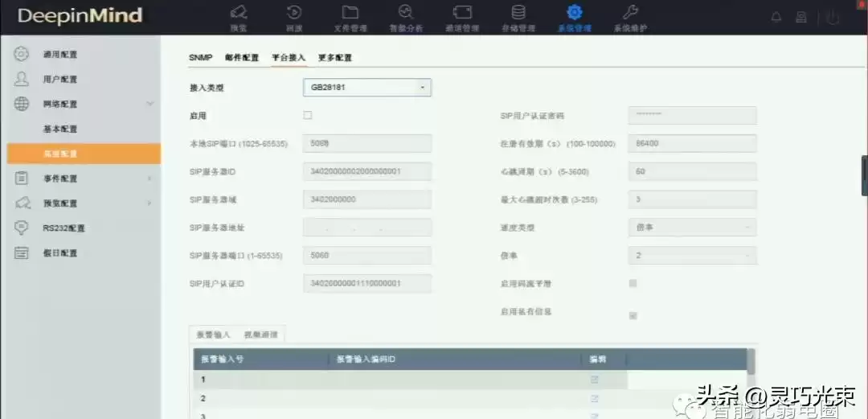Switch to the 更多配置 tab
This screenshot has width=868, height=419.
(x=335, y=58)
